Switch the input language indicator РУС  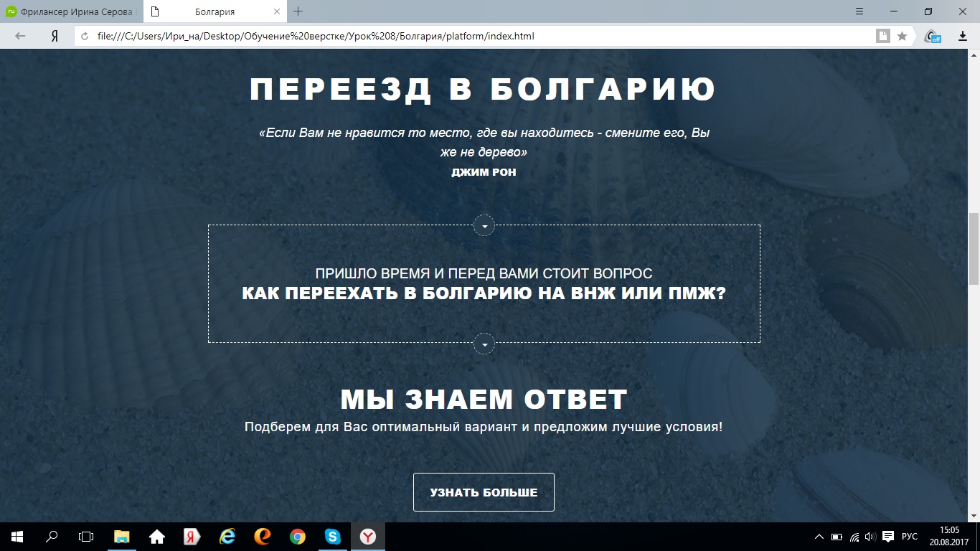[910, 537]
